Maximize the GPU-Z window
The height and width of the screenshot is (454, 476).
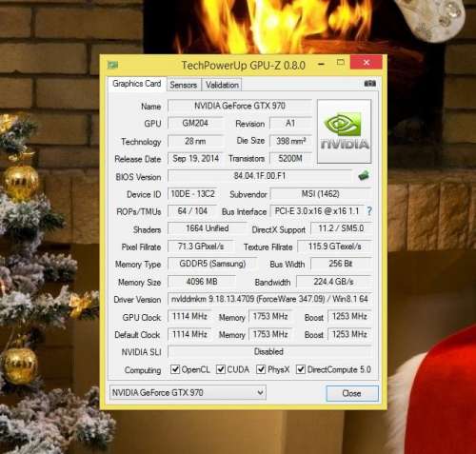(x=341, y=63)
